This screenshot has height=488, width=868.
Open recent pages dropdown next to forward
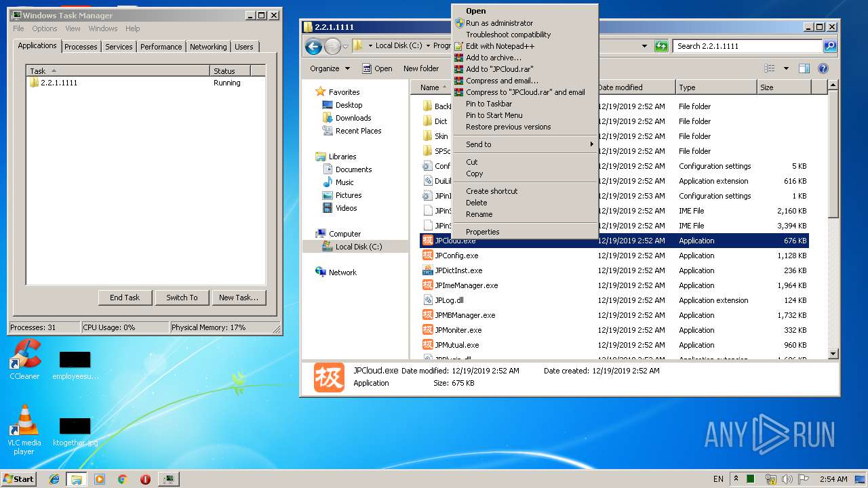click(x=345, y=46)
